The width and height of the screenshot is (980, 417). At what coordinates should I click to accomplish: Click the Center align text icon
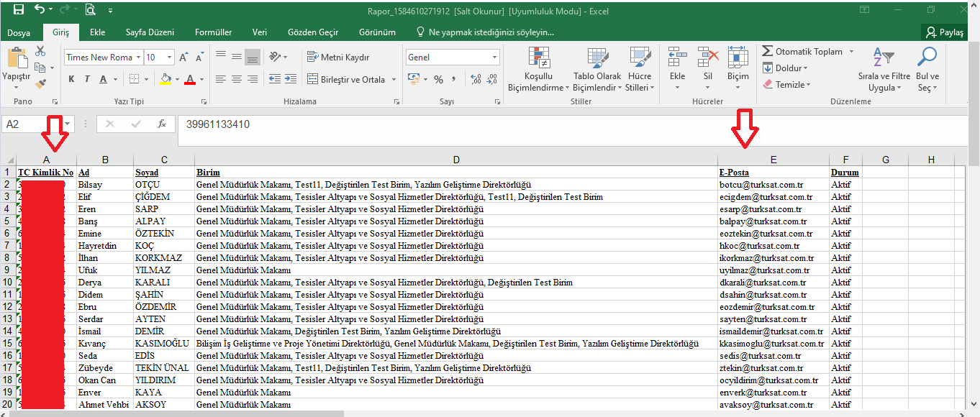237,79
